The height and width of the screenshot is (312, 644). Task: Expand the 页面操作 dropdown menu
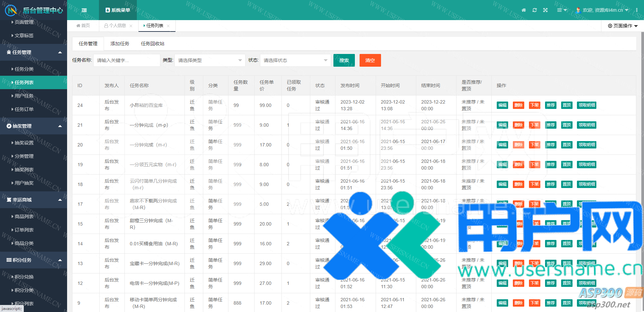coord(623,26)
